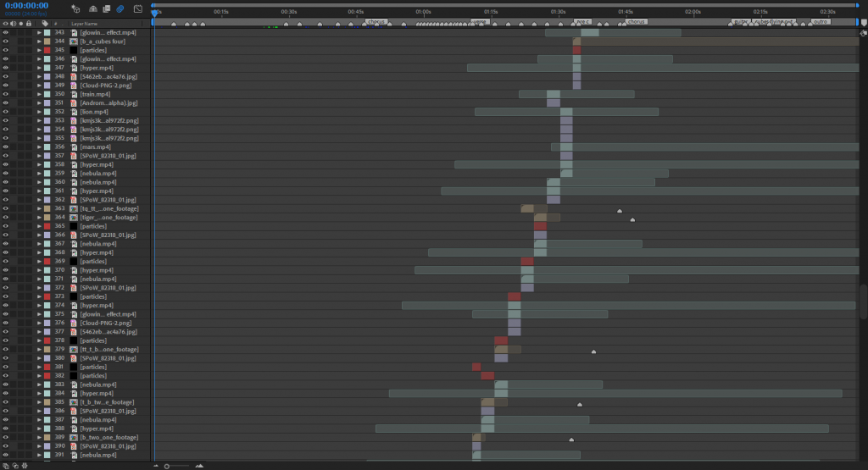The image size is (868, 470).
Task: Select the train.mp4 layer name
Action: (95, 94)
